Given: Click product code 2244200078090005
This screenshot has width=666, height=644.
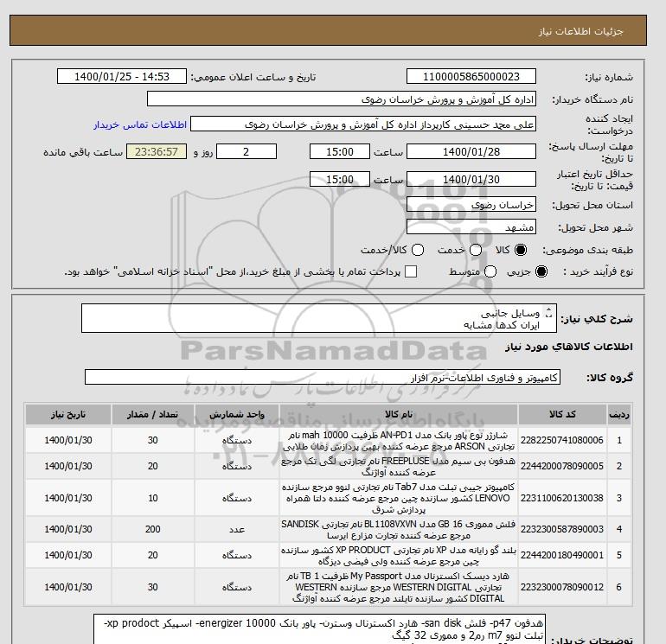Looking at the screenshot, I should coord(562,466).
